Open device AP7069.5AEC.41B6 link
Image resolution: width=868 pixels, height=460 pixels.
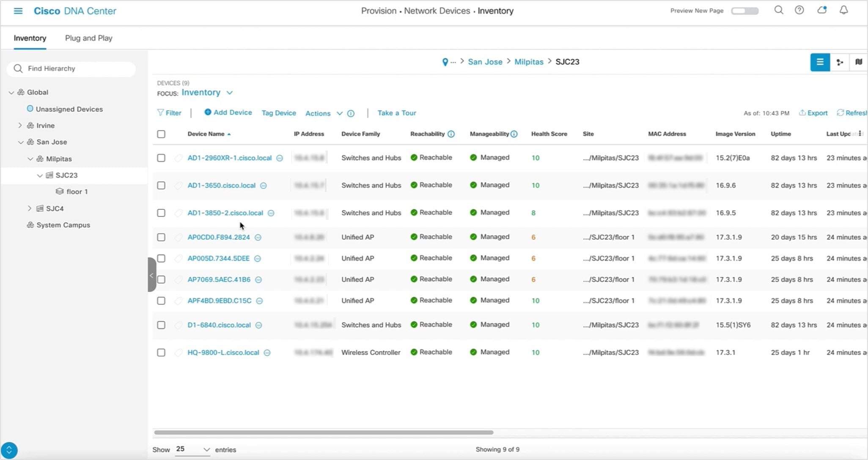[219, 280]
